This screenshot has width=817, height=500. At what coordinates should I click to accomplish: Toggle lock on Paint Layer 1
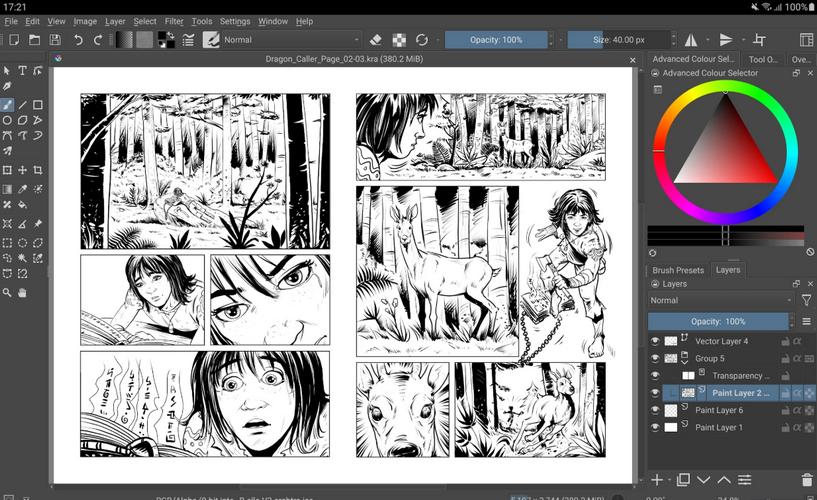click(x=785, y=427)
